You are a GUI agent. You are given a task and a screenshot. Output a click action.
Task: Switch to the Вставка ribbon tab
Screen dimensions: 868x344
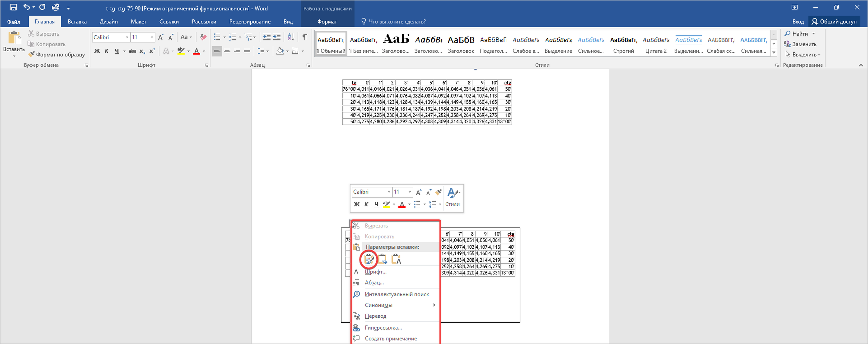pos(77,21)
